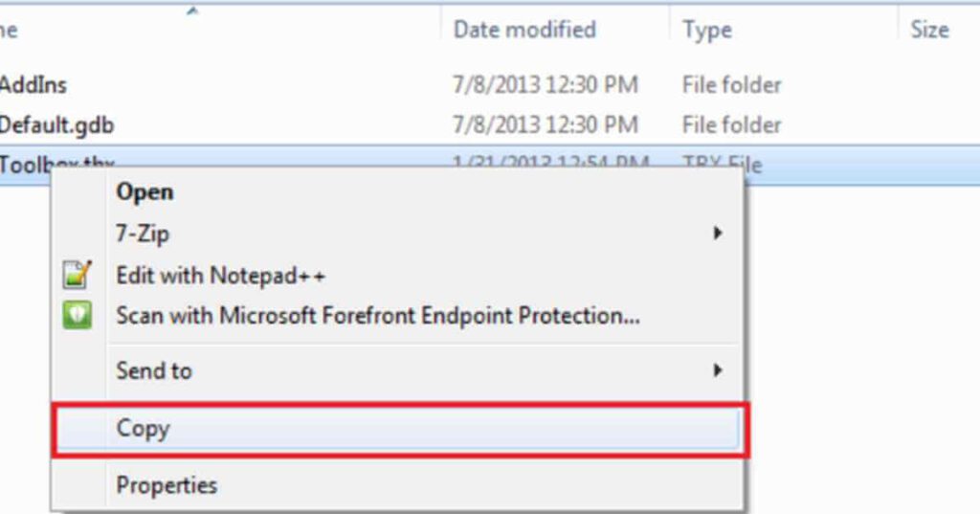Open the Send to menu entry

[154, 370]
